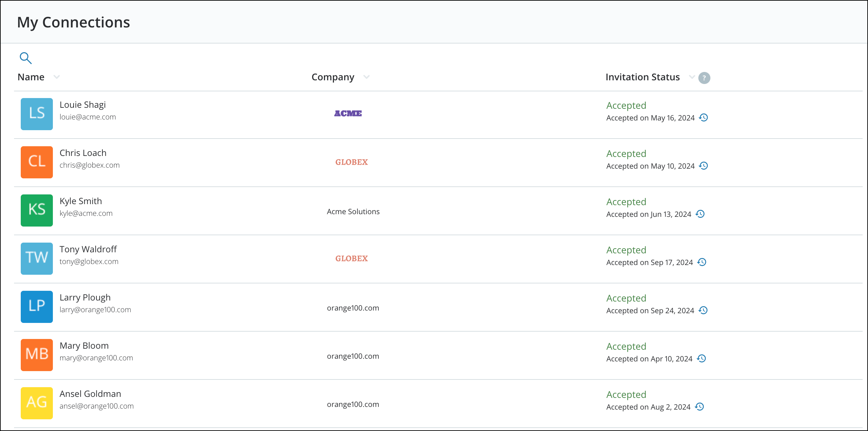This screenshot has height=431, width=868.
Task: Click the email mary@orange100.com
Action: 96,358
